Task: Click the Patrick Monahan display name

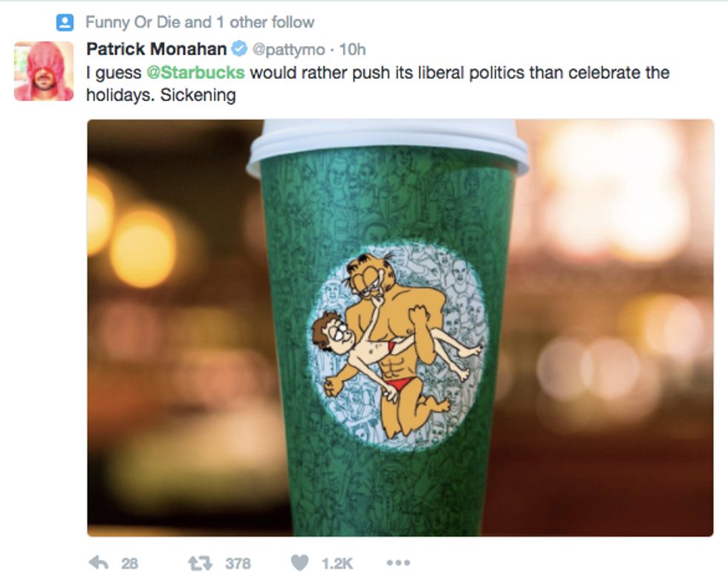Action: (156, 49)
